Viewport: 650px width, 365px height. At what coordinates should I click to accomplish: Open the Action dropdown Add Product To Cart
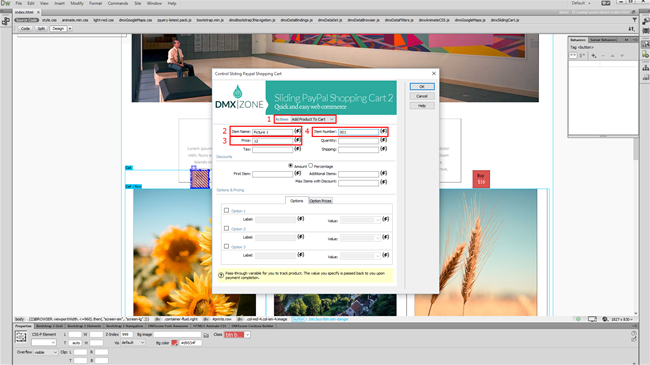(312, 119)
